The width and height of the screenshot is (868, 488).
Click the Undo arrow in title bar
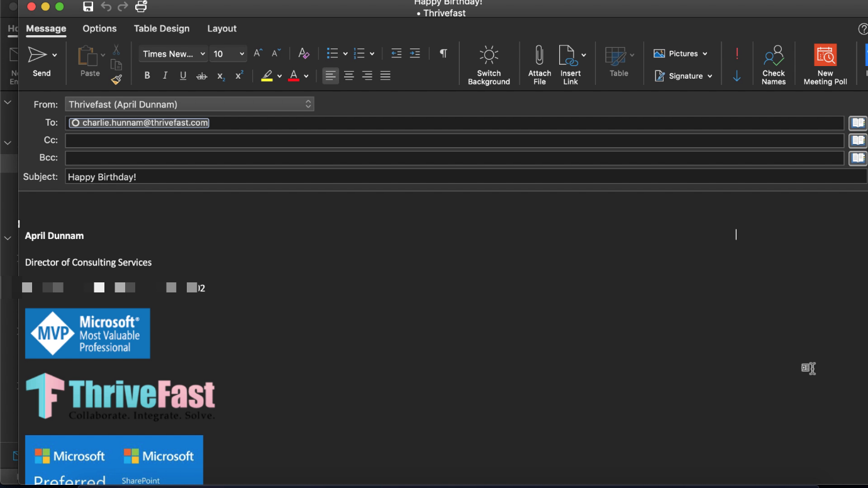(106, 6)
